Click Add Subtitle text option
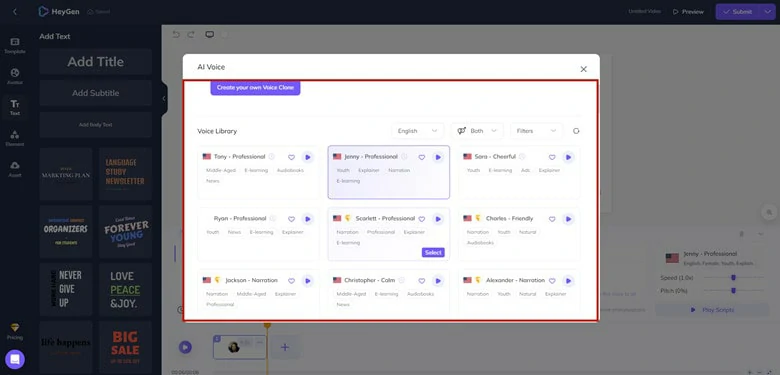The image size is (780, 375). (96, 93)
